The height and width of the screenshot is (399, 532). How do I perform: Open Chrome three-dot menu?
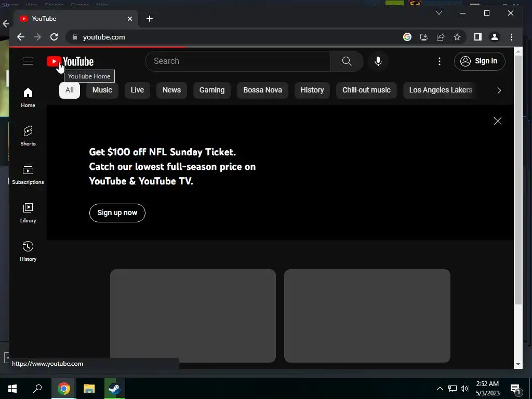pos(511,37)
